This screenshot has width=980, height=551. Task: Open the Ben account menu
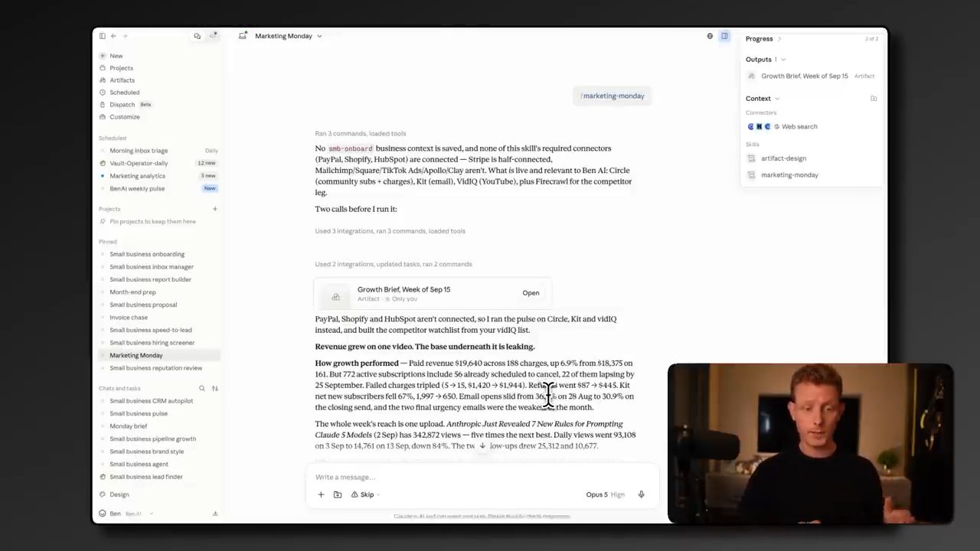126,514
